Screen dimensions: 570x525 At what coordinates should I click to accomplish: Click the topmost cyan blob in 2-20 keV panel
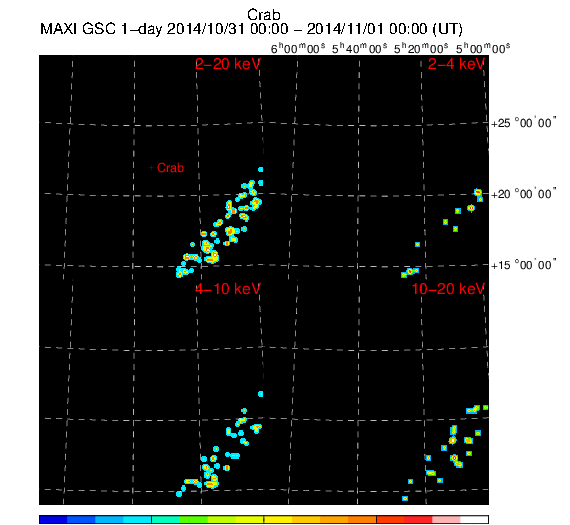click(x=260, y=169)
